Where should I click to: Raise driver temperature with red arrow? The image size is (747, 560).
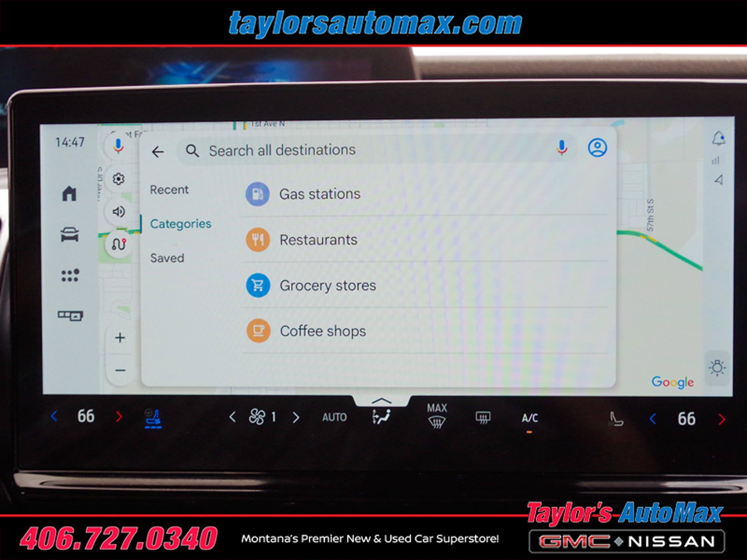click(x=119, y=417)
